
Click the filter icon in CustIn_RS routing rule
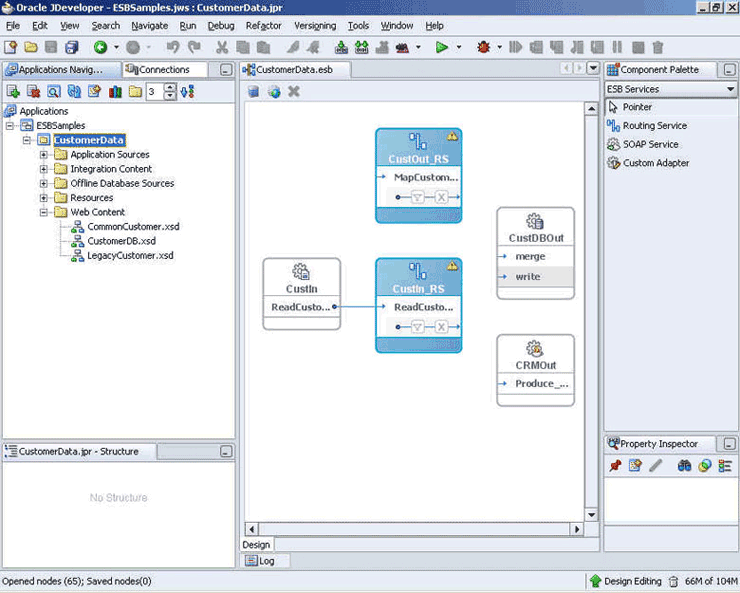coord(417,326)
